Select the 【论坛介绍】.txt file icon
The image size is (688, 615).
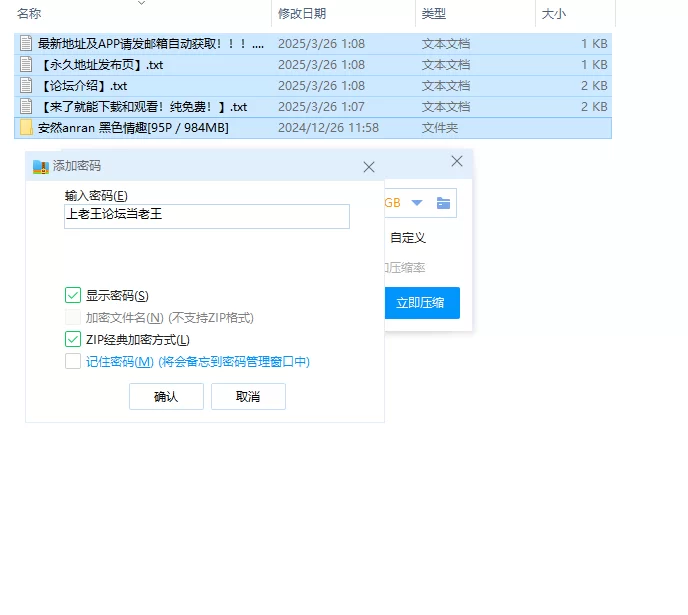coord(26,86)
